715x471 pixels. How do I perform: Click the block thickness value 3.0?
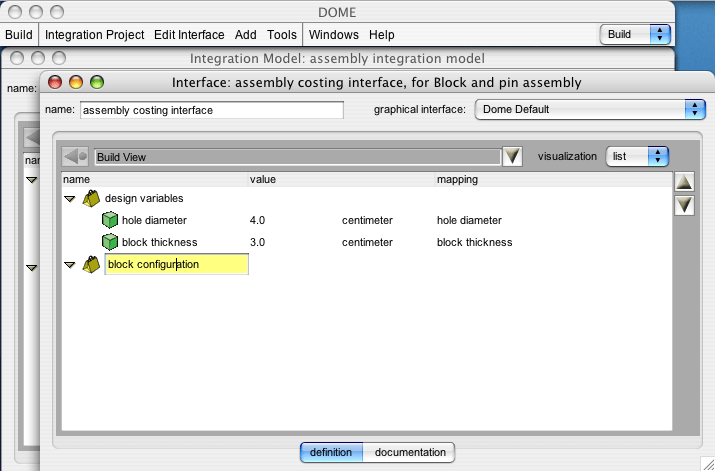257,243
